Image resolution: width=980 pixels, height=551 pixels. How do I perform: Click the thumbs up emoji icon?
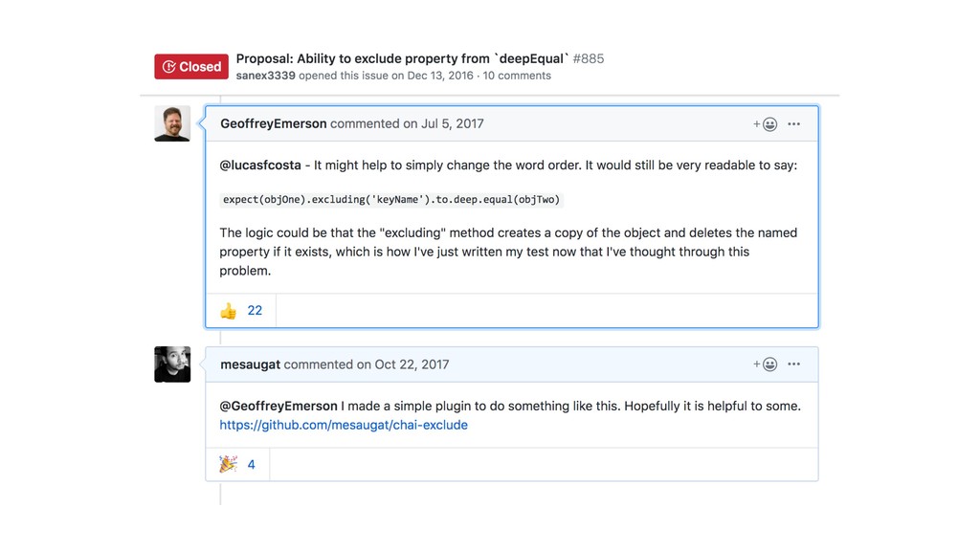(x=228, y=311)
